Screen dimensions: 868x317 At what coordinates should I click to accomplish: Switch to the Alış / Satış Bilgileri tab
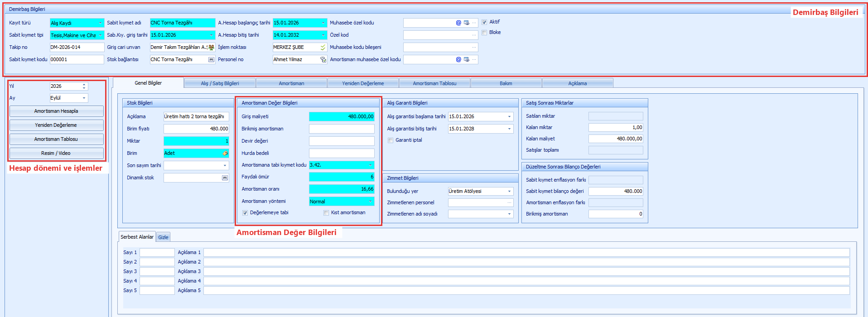click(220, 83)
